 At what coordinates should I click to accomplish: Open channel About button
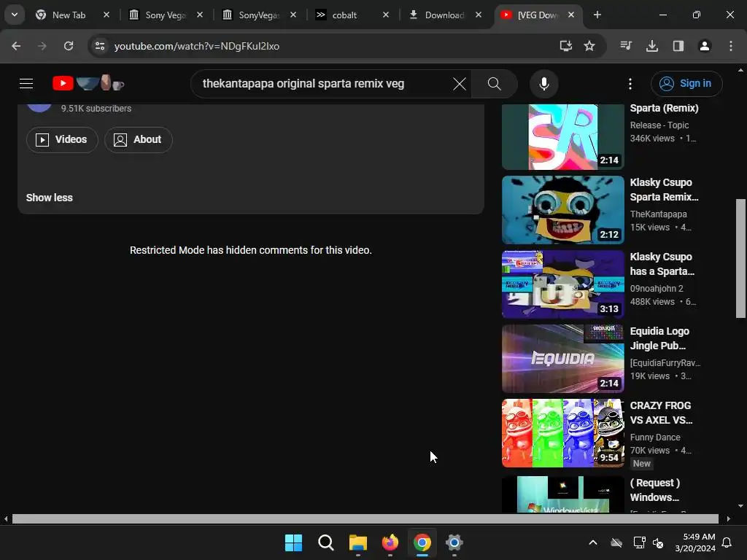138,139
